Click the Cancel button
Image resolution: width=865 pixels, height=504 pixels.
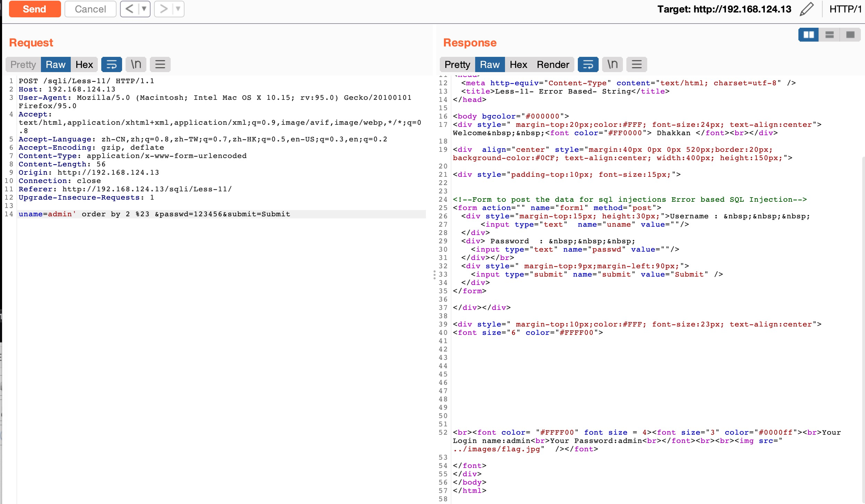point(90,9)
